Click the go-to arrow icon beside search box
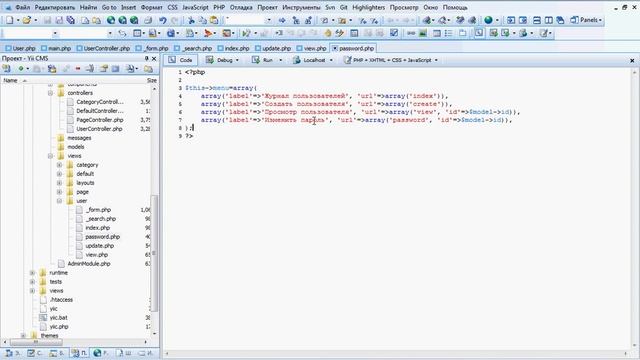The image size is (640, 360). [282, 20]
